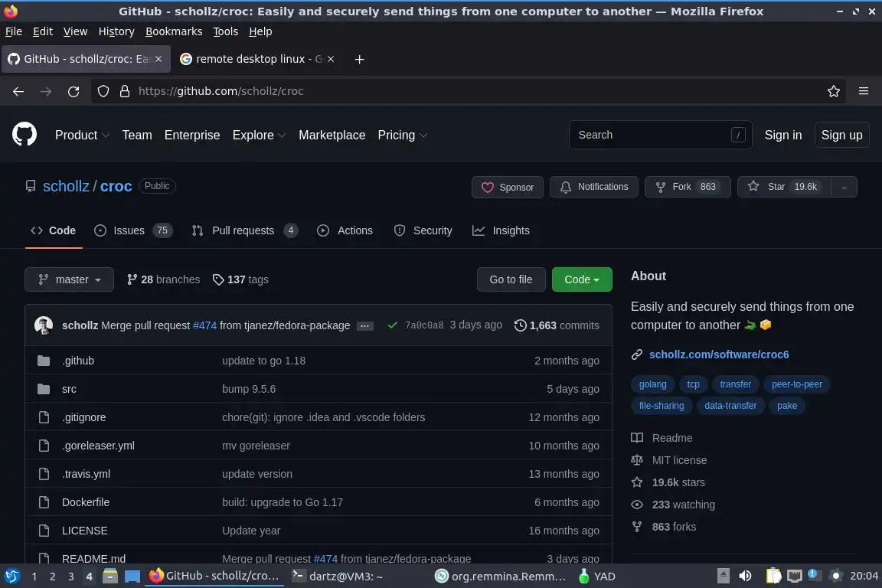Click the Notifications bell button
The width and height of the screenshot is (882, 588).
click(593, 187)
